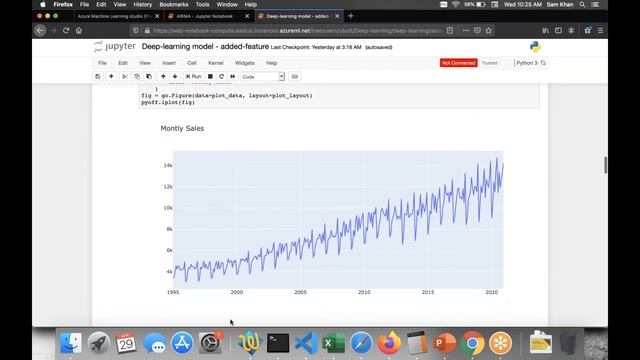
Task: Click the Montly Sales chart title
Action: 182,128
